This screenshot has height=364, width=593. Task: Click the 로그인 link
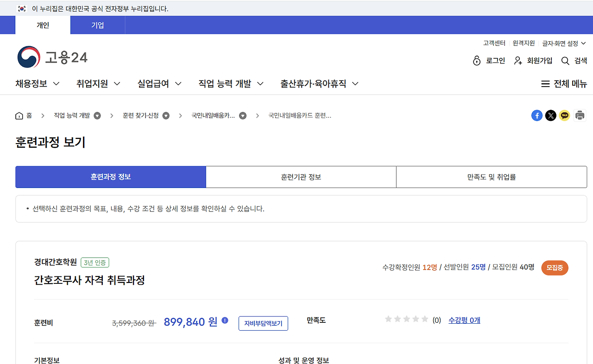489,61
